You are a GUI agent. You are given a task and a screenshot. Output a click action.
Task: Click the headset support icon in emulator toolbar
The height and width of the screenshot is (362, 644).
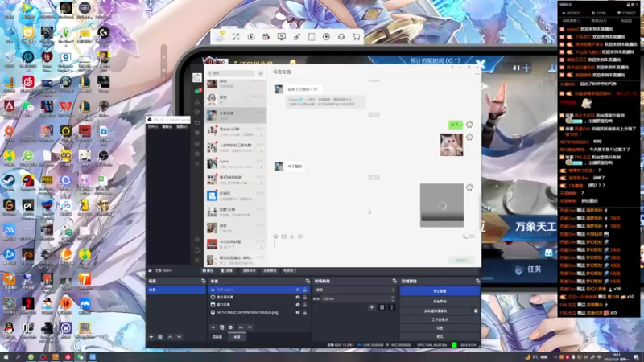341,37
